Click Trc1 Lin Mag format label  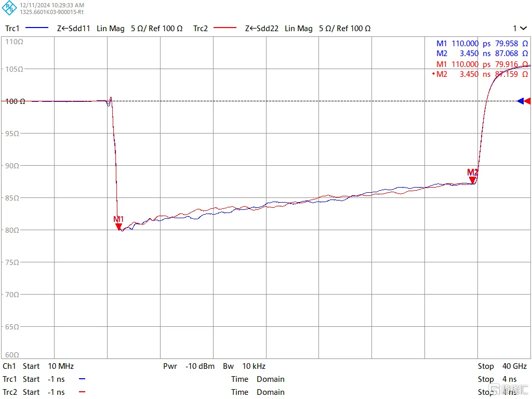tap(111, 29)
